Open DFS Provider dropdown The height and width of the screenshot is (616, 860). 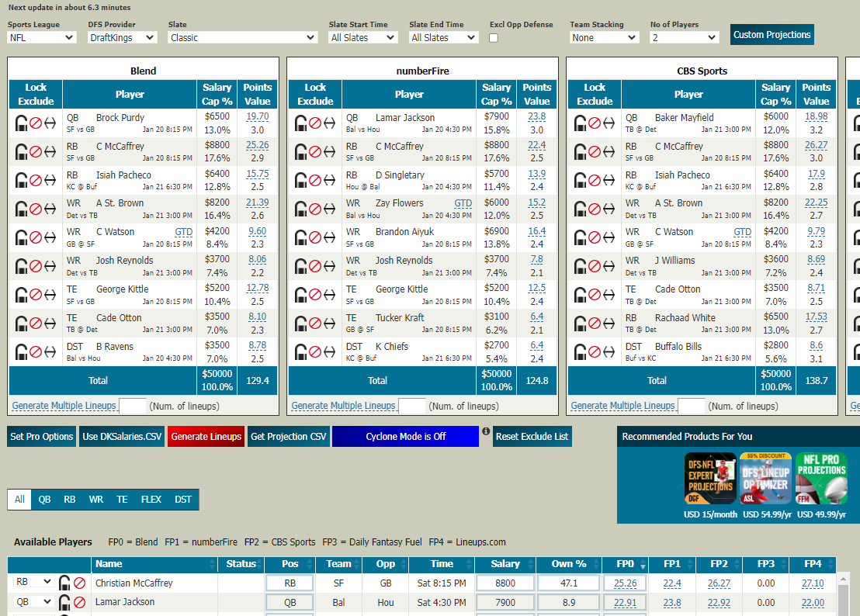pos(123,37)
